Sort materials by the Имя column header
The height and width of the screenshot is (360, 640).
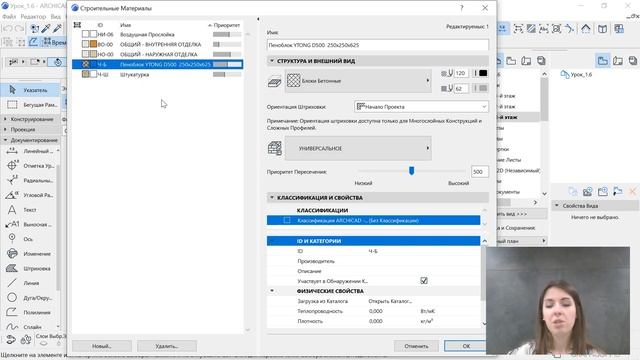pos(125,25)
